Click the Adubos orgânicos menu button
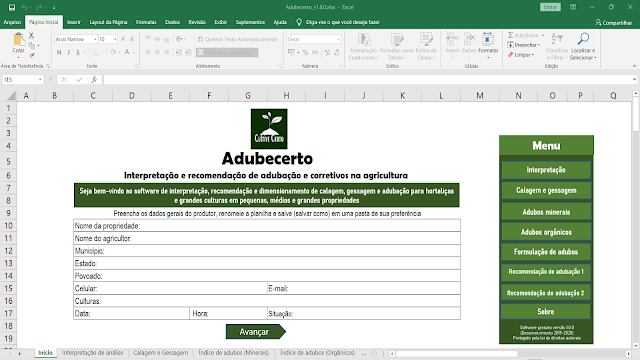 (546, 232)
